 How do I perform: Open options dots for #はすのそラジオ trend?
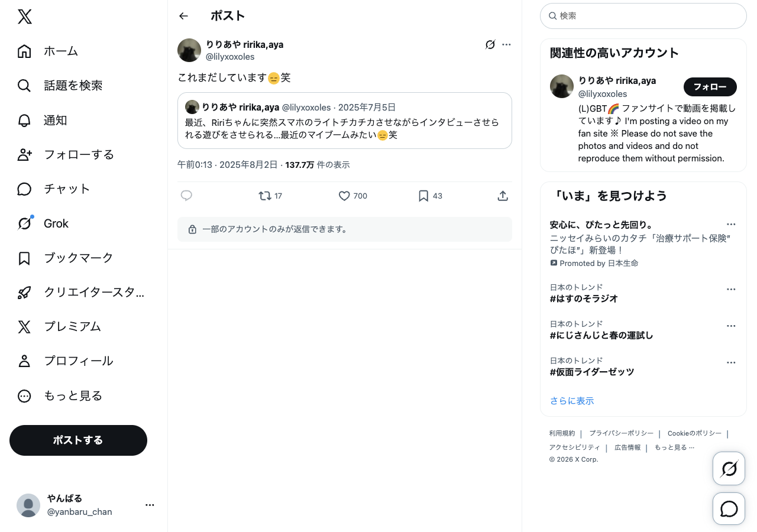(731, 289)
